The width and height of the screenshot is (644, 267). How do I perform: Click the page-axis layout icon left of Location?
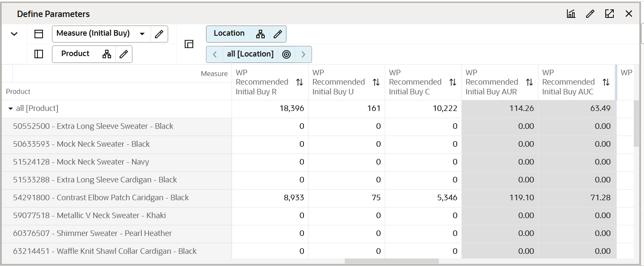click(x=189, y=44)
